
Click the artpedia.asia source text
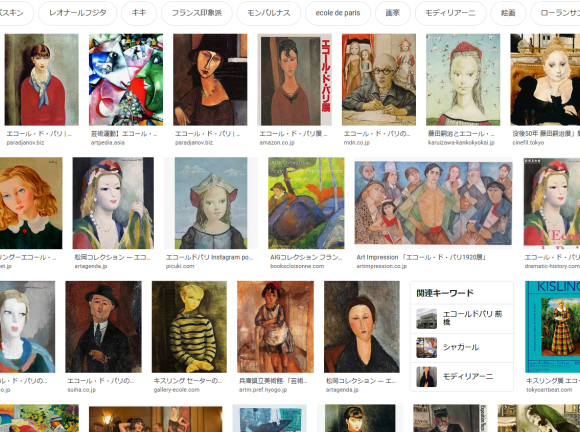tap(108, 143)
